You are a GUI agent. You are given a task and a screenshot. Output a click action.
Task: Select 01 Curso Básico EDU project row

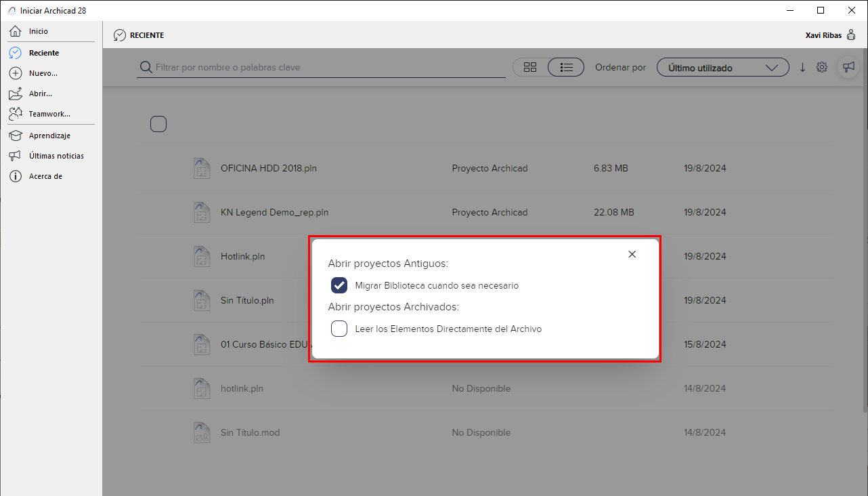265,344
